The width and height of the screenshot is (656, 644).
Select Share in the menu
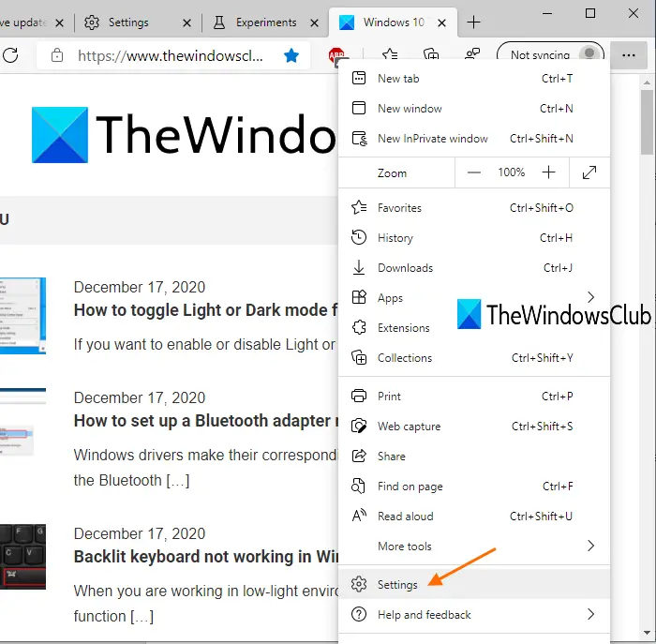click(474, 457)
